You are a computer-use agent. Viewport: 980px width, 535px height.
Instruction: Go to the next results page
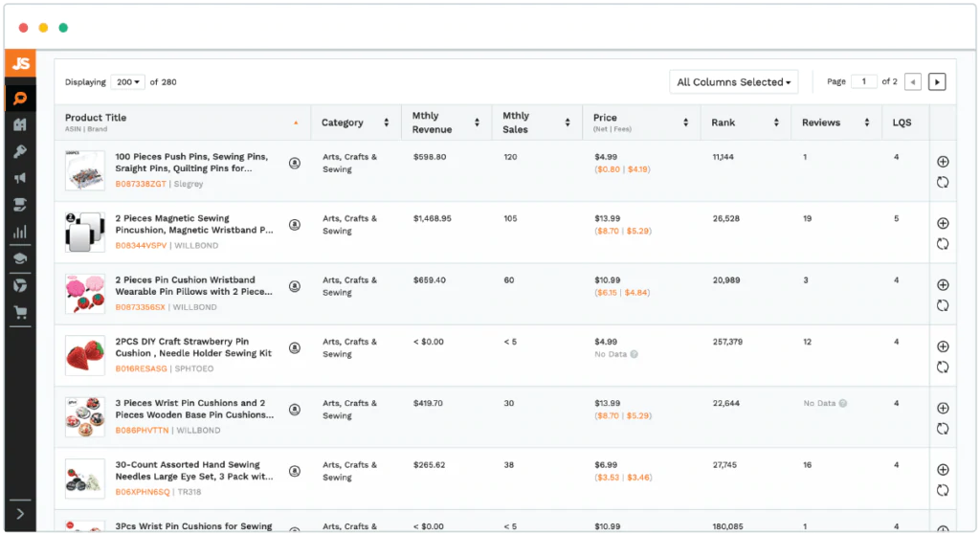(x=937, y=82)
